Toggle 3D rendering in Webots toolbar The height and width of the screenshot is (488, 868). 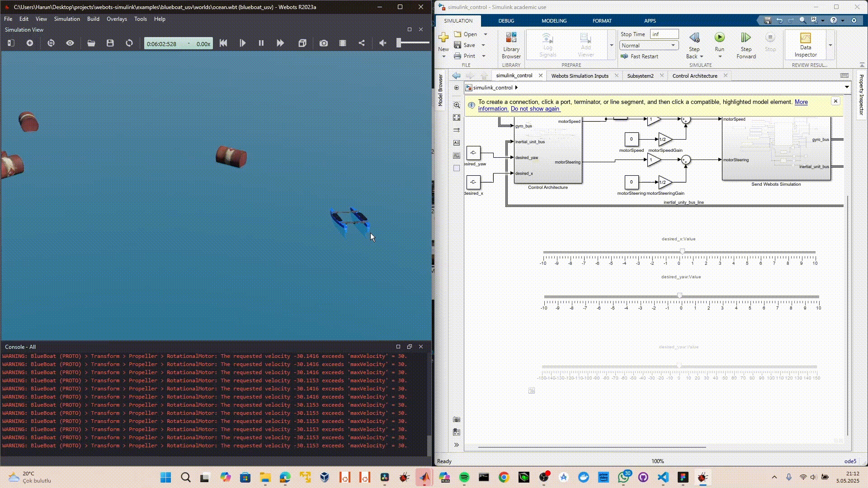[302, 43]
